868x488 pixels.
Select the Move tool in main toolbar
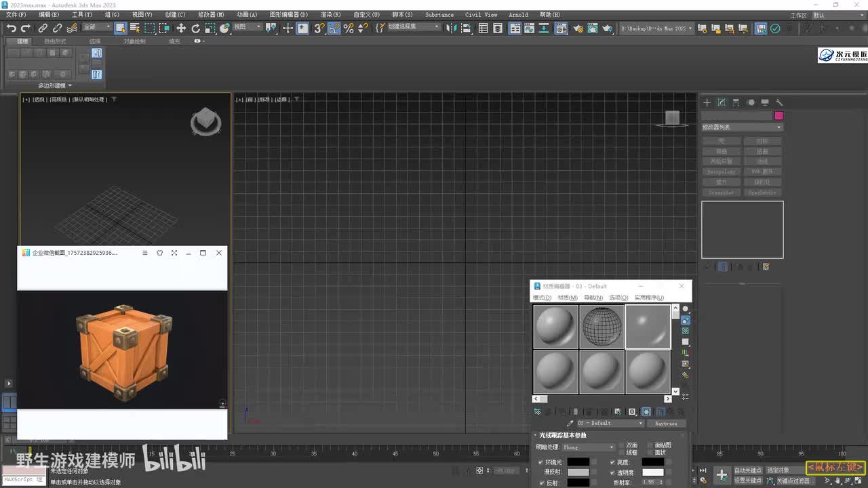click(181, 28)
